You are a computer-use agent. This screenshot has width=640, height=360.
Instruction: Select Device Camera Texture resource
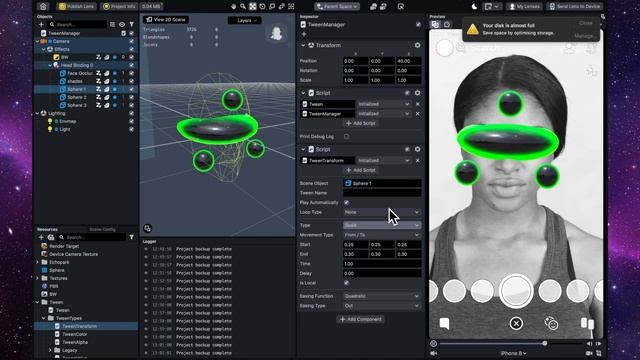tap(73, 254)
